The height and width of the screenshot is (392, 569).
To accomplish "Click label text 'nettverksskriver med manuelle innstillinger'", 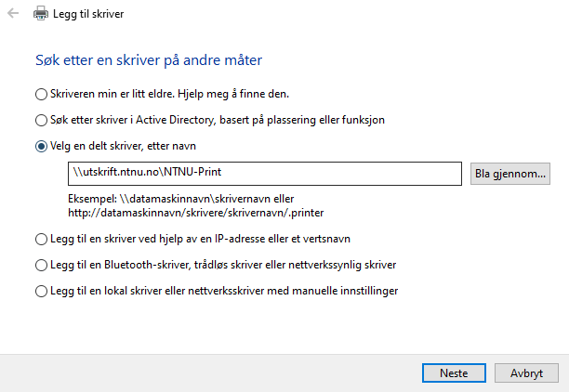I will click(293, 291).
